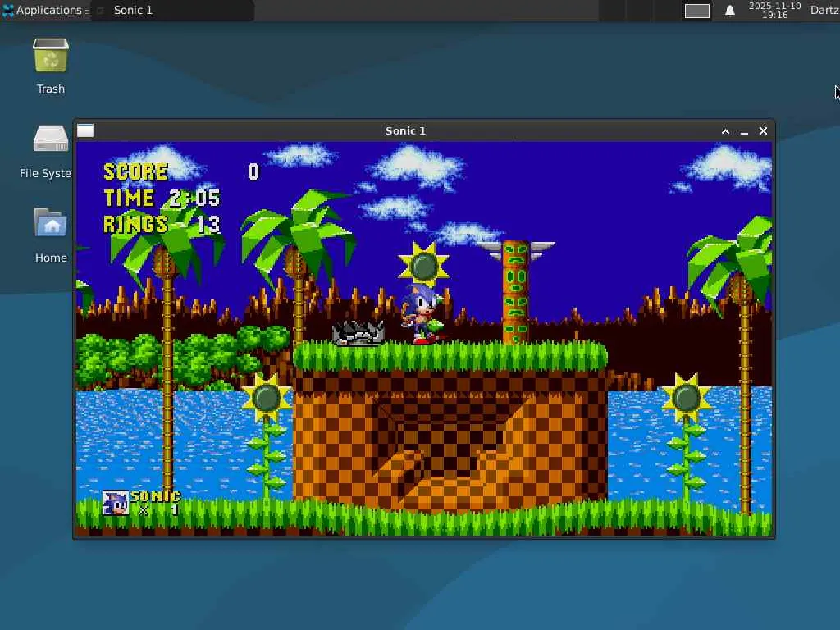This screenshot has width=840, height=630.
Task: Close the Sonic 1 window
Action: [764, 131]
